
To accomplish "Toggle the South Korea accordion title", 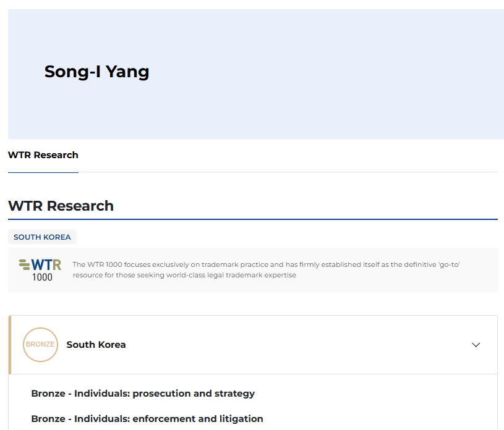I will (x=96, y=345).
